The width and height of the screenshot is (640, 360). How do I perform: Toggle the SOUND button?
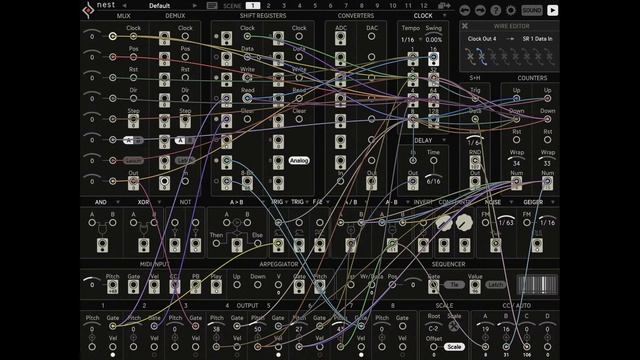pos(532,10)
